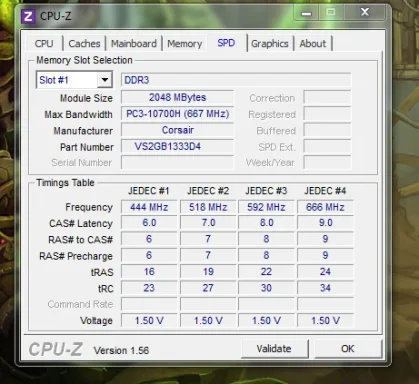Image resolution: width=419 pixels, height=384 pixels.
Task: Click the empty Registered field
Action: (x=327, y=114)
